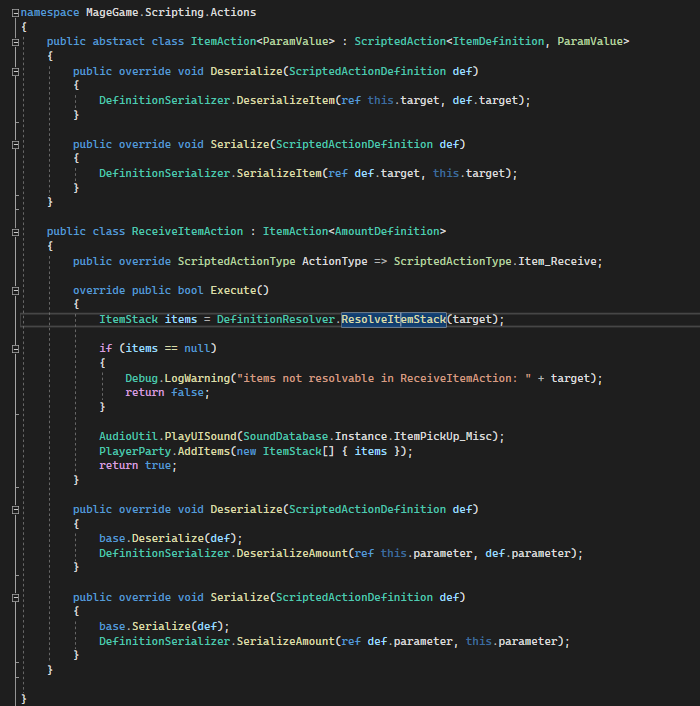Fold the Deserialize method in ItemAction
The width and height of the screenshot is (700, 706).
click(x=15, y=71)
